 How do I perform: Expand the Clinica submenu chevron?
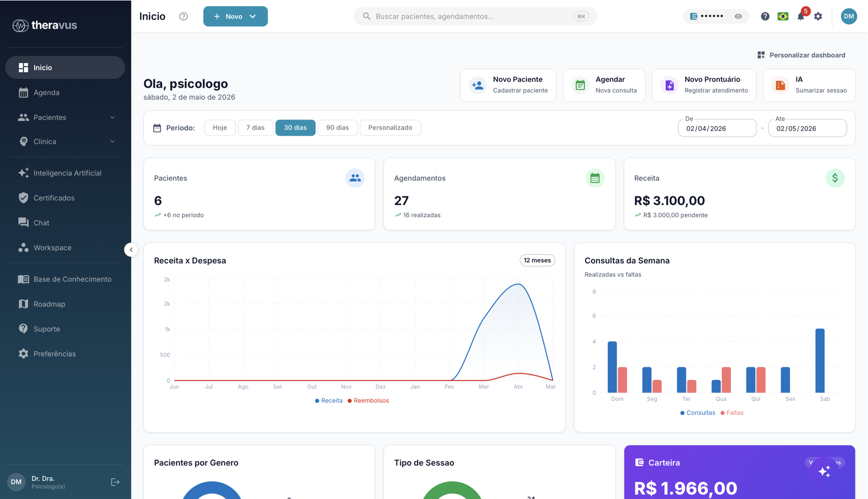click(x=112, y=142)
